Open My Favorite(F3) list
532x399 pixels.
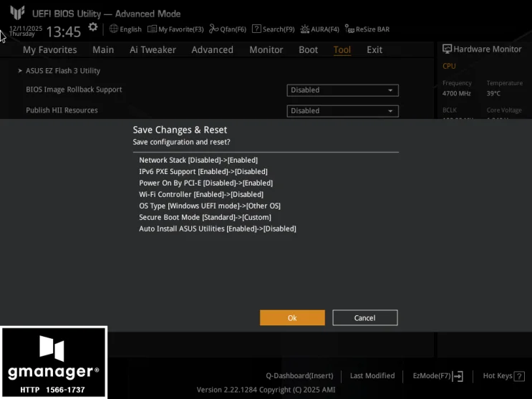[175, 29]
